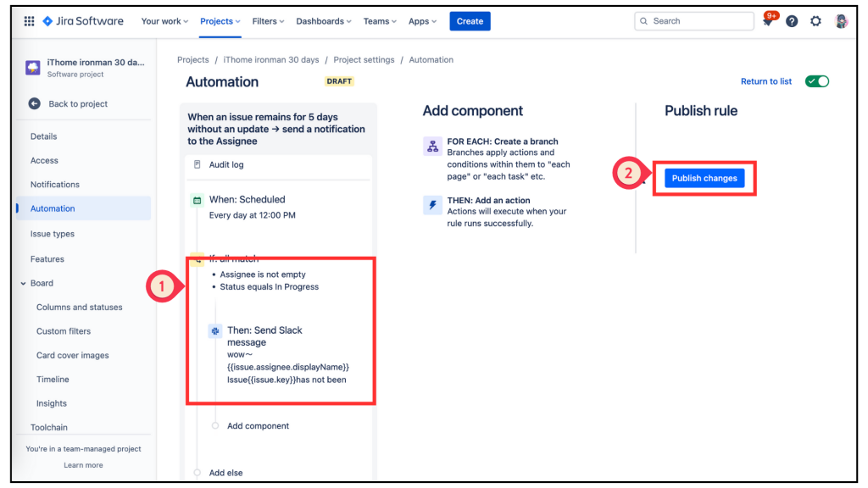Choose THEN: Add an action

pyautogui.click(x=489, y=200)
